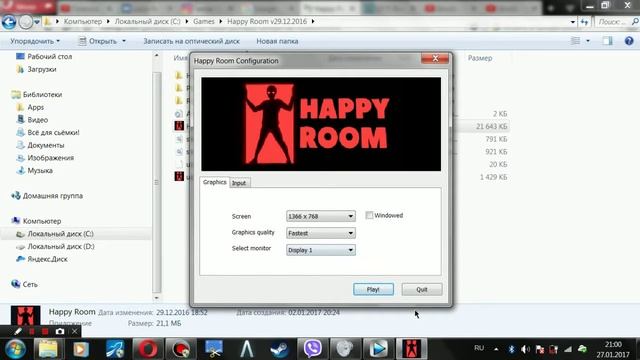Enable the Windowed checkbox
The image size is (640, 360).
[369, 215]
